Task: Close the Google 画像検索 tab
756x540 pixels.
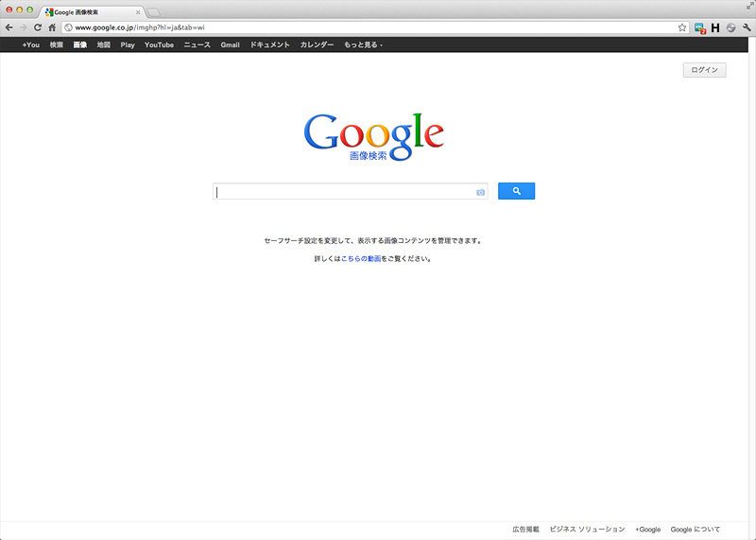Action: click(138, 12)
